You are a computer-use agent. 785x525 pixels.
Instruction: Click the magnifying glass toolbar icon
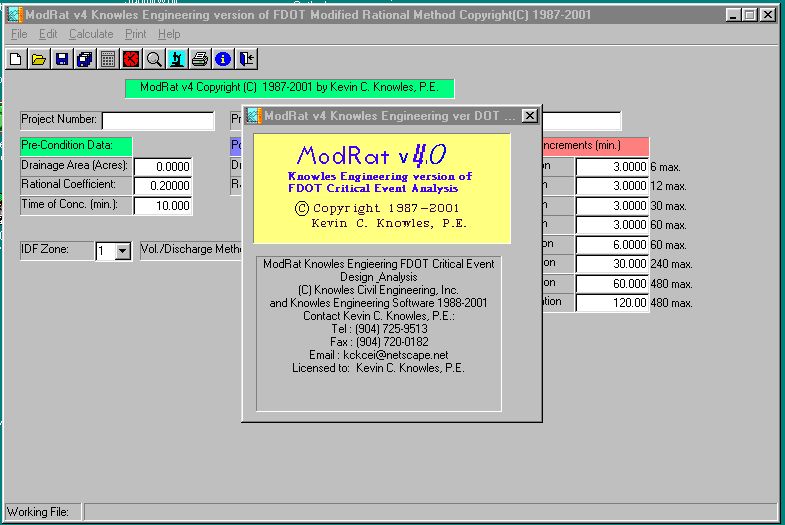tap(154, 59)
